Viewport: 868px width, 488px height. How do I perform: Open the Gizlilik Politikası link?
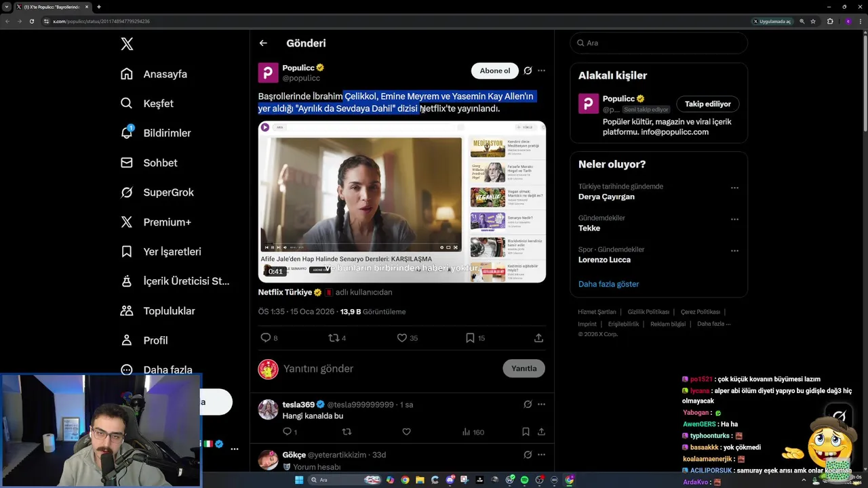(x=648, y=312)
